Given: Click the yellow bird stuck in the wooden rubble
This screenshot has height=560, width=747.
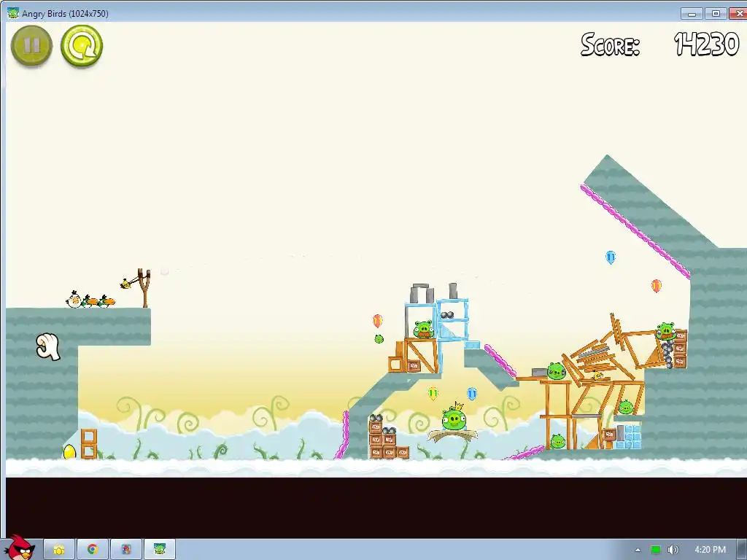Looking at the screenshot, I should [596, 376].
